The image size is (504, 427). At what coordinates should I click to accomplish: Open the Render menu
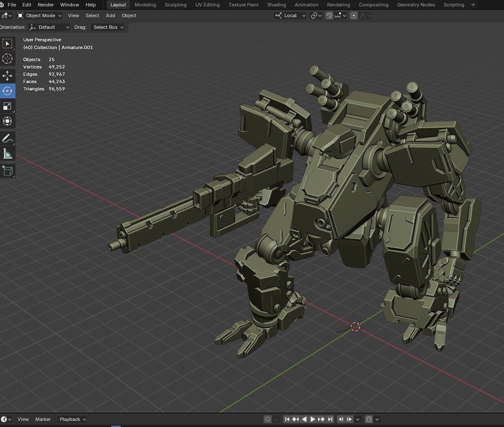pos(46,5)
